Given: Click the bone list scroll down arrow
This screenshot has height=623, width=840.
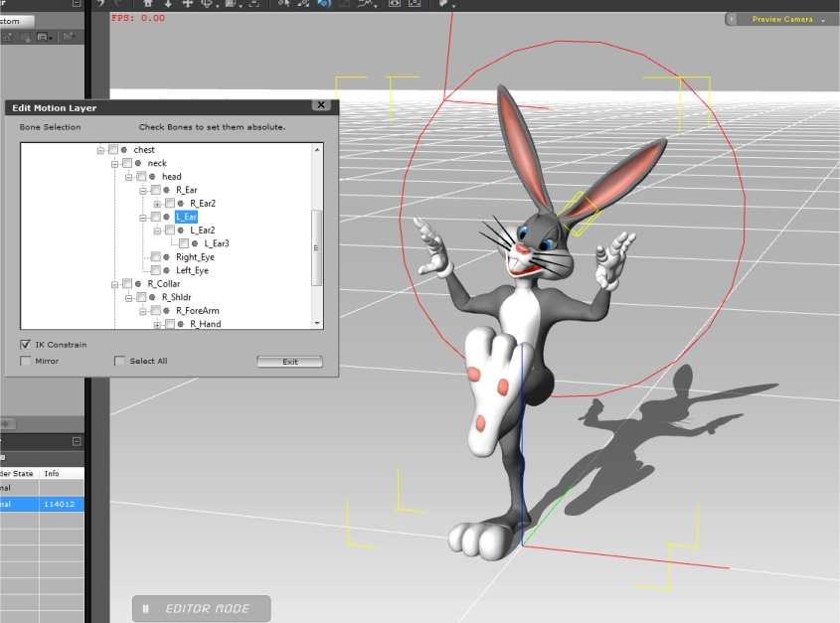Looking at the screenshot, I should pos(317,323).
